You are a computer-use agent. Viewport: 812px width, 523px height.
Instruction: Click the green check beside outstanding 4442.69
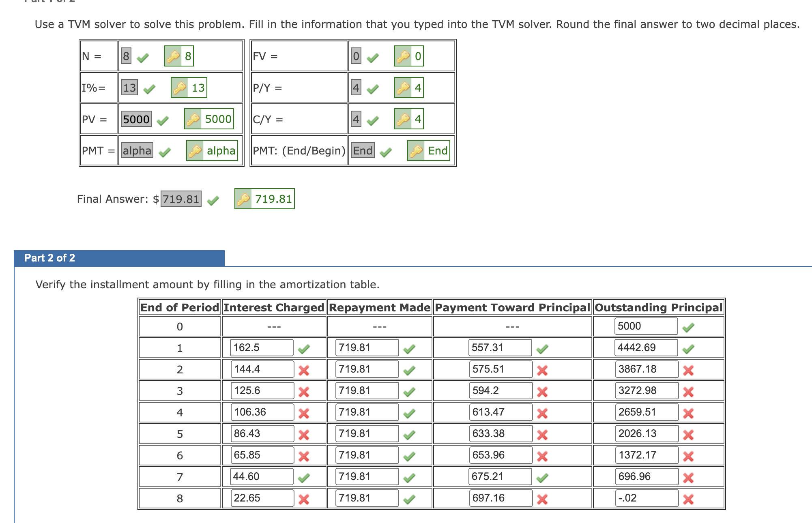(x=688, y=349)
